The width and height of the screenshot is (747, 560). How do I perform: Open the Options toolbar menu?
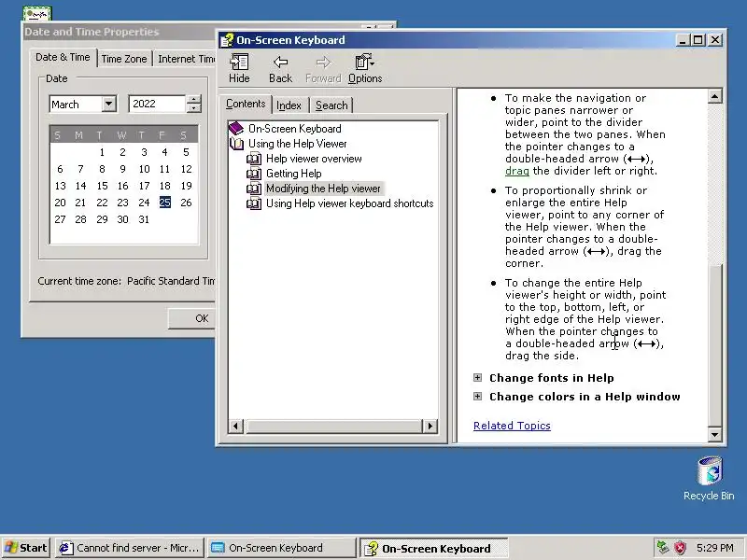point(365,68)
